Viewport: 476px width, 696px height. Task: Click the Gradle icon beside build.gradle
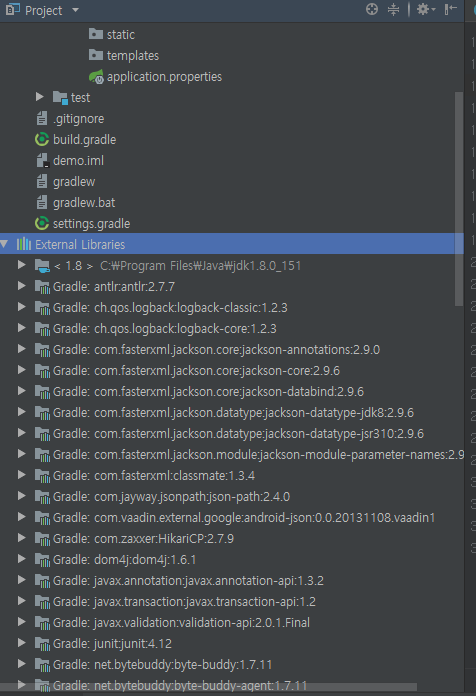[42, 139]
